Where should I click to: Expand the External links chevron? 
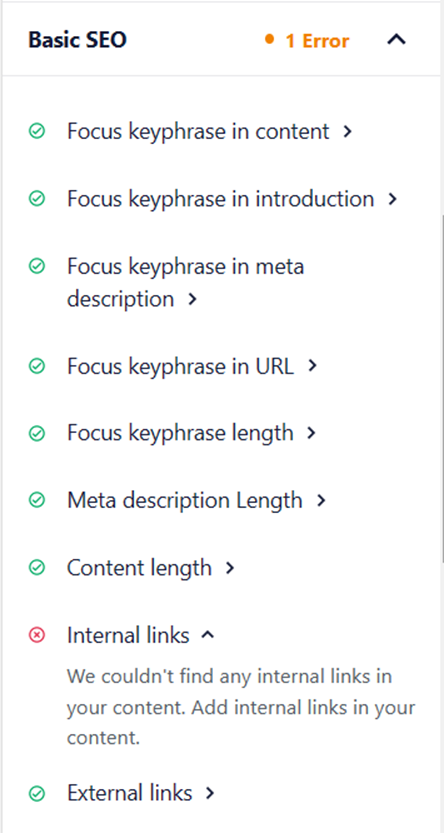(x=210, y=794)
